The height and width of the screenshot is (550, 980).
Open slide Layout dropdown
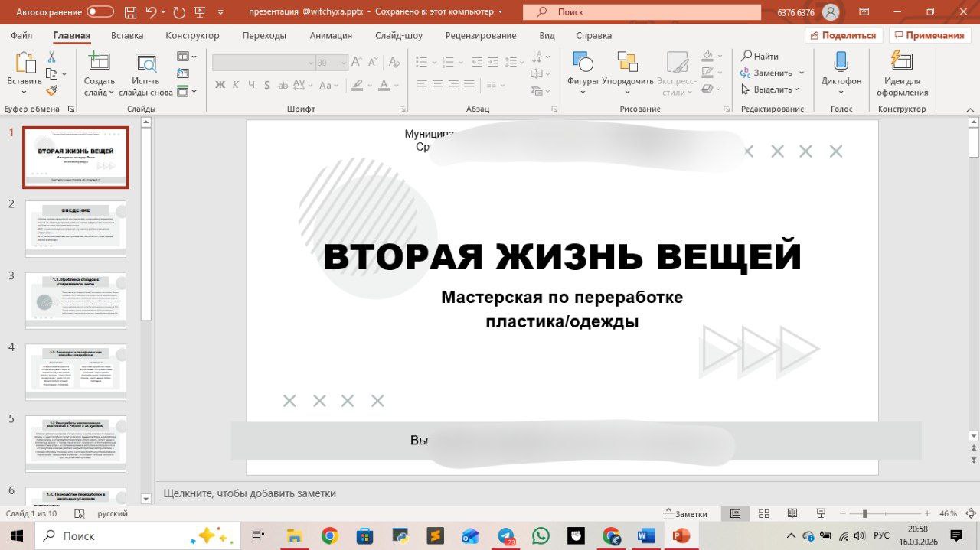[x=187, y=57]
